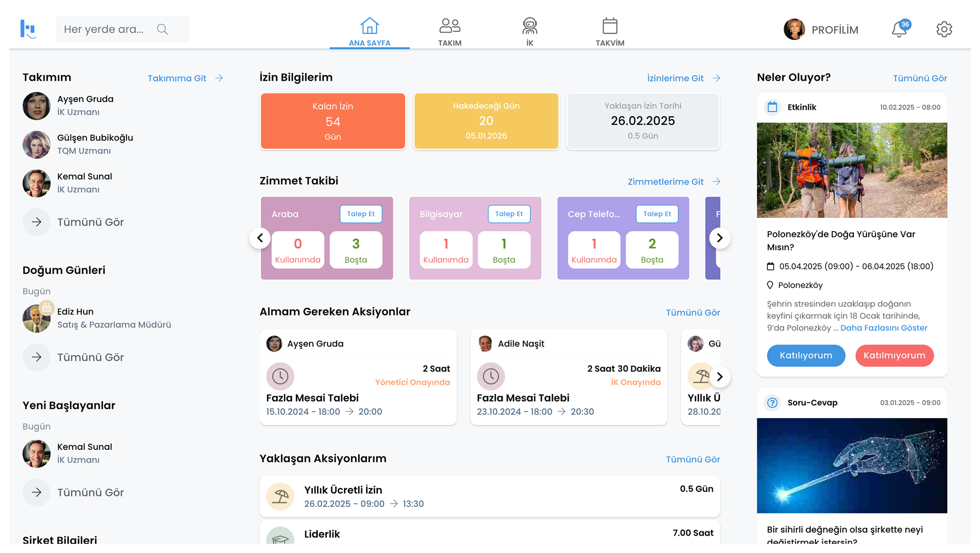
Task: Advance Almam Gereken Aksiyonlar with the right chevron
Action: coord(720,377)
